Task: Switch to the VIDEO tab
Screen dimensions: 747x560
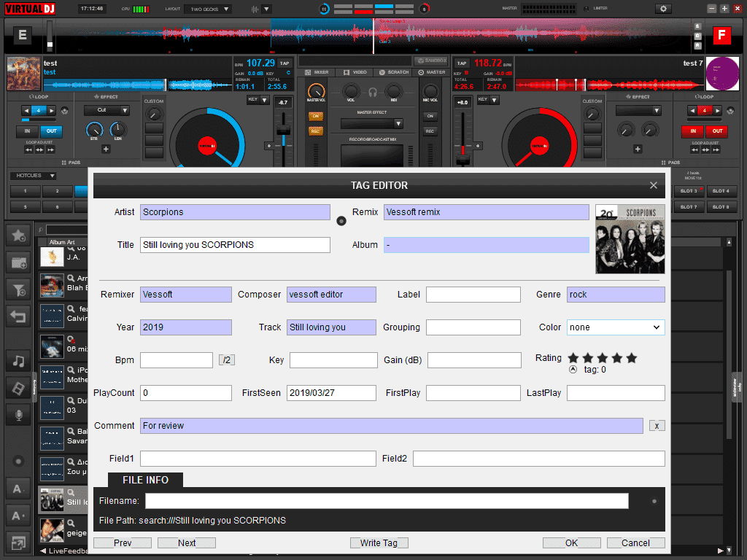Action: pos(355,72)
